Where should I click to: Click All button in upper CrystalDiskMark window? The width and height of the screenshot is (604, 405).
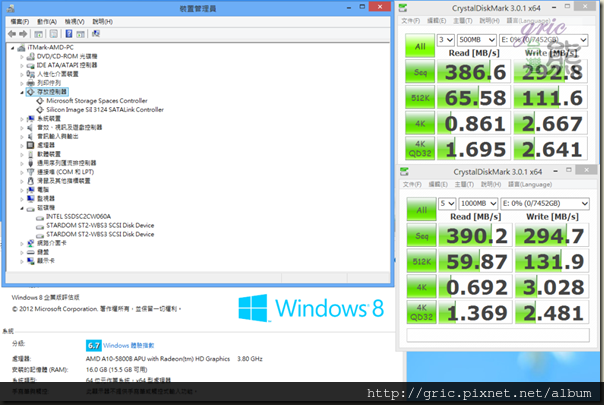pos(420,46)
